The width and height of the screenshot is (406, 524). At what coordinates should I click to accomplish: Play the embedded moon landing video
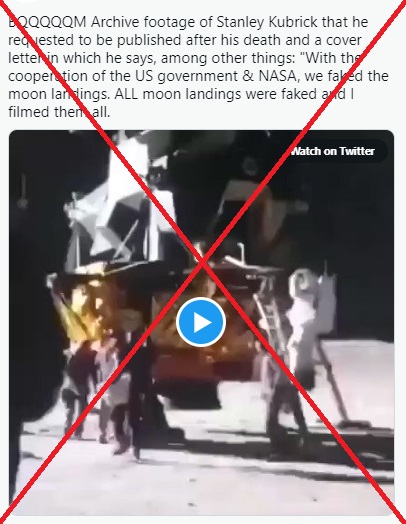click(201, 322)
